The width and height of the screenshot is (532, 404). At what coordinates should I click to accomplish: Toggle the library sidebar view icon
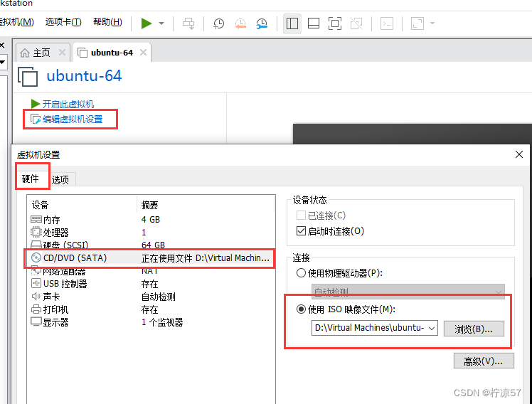tap(292, 23)
